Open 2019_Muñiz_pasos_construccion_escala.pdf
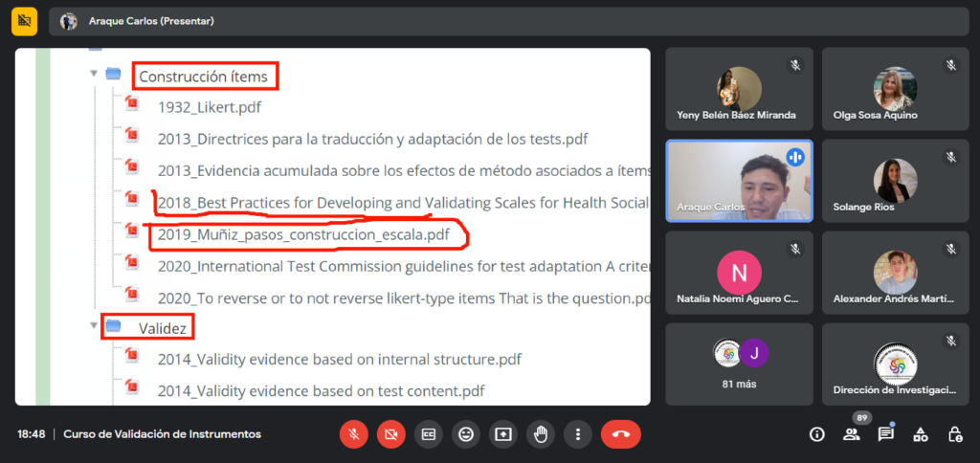This screenshot has width=980, height=463. tap(303, 235)
